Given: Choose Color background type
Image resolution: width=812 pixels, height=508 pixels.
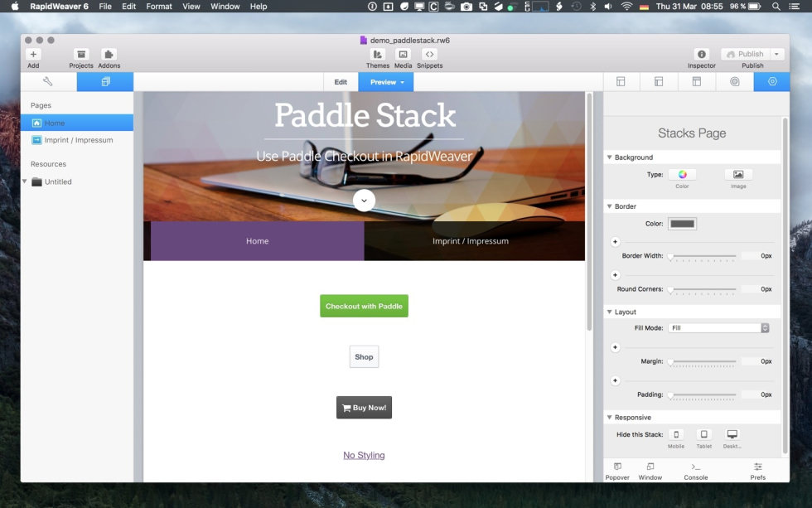Looking at the screenshot, I should (x=682, y=175).
